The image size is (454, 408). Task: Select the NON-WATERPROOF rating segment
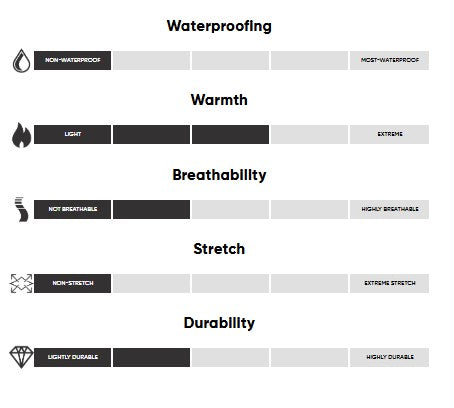[72, 60]
